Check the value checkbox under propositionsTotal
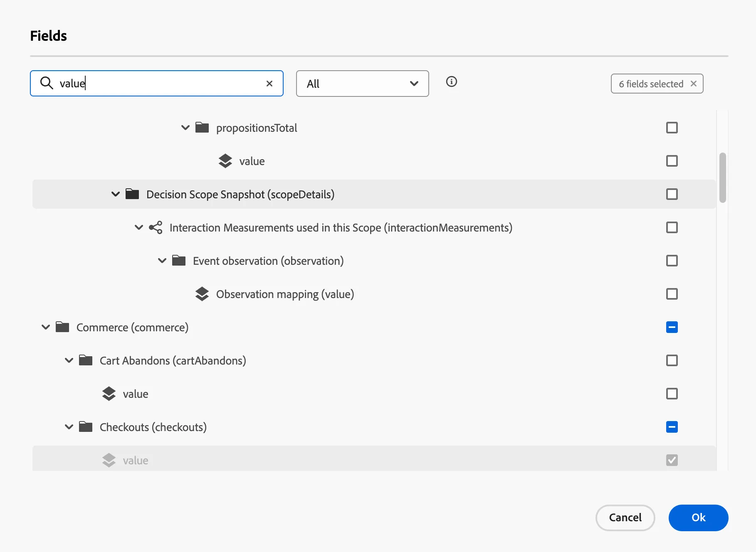 (672, 161)
